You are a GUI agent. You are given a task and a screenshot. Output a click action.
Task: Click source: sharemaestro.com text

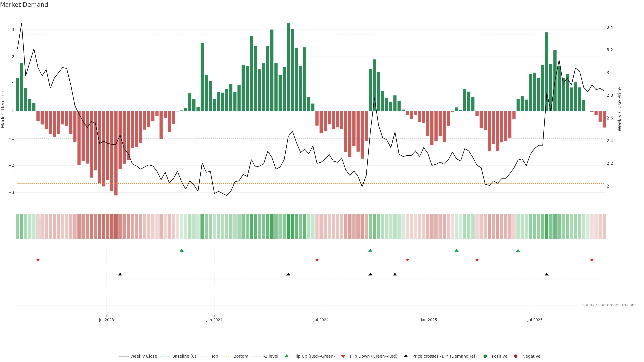(609, 305)
